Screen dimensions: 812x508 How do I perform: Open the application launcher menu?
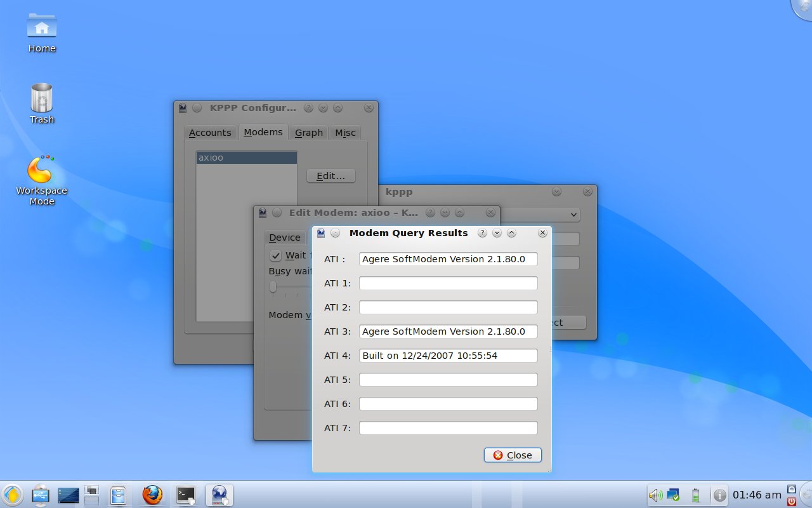(x=13, y=495)
